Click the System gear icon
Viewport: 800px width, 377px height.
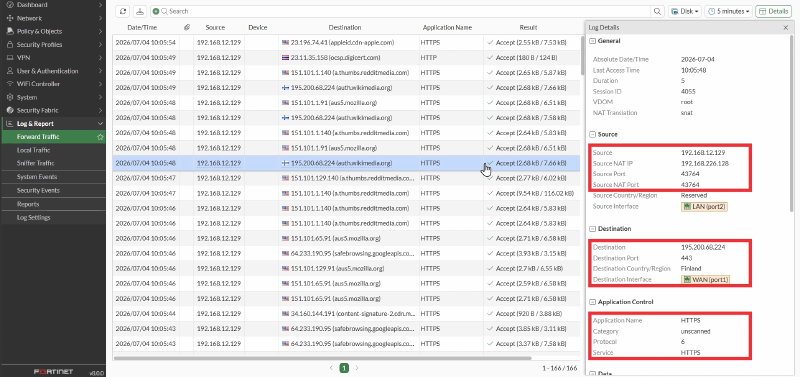10,97
